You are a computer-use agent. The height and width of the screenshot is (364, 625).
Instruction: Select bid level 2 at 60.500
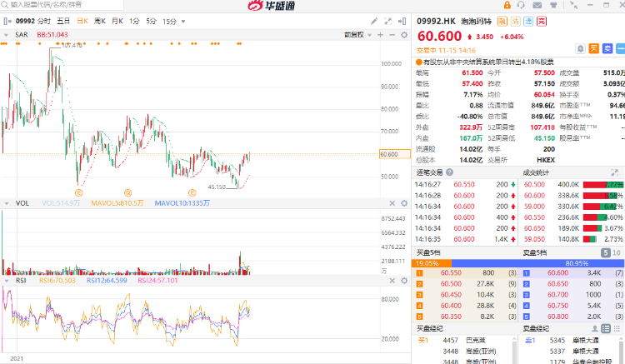point(465,284)
